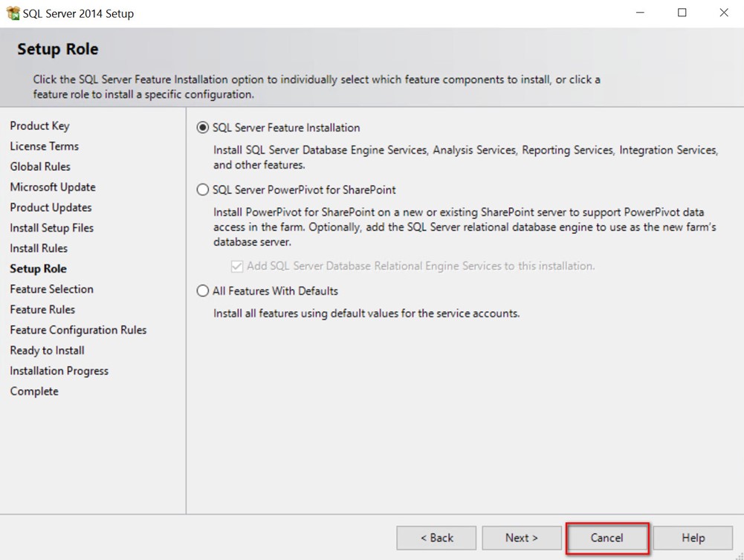Jump to Microsoft Update step
This screenshot has width=744, height=560.
(53, 187)
